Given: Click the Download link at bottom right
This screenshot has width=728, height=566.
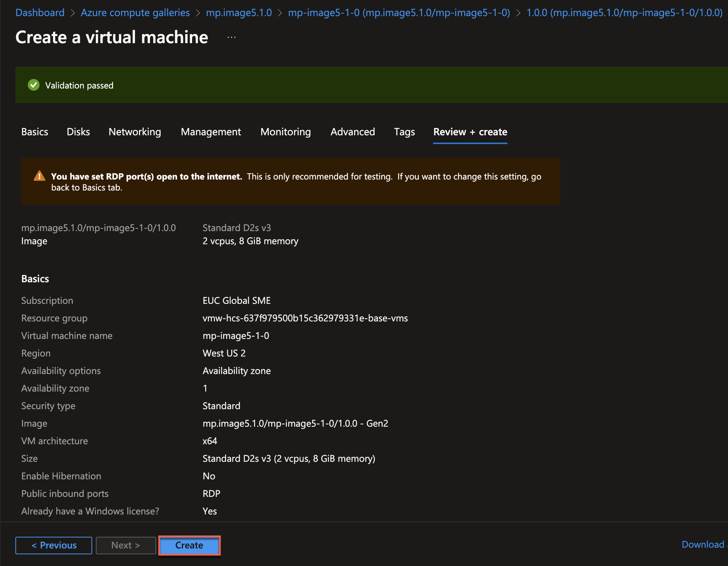Looking at the screenshot, I should click(x=703, y=544).
